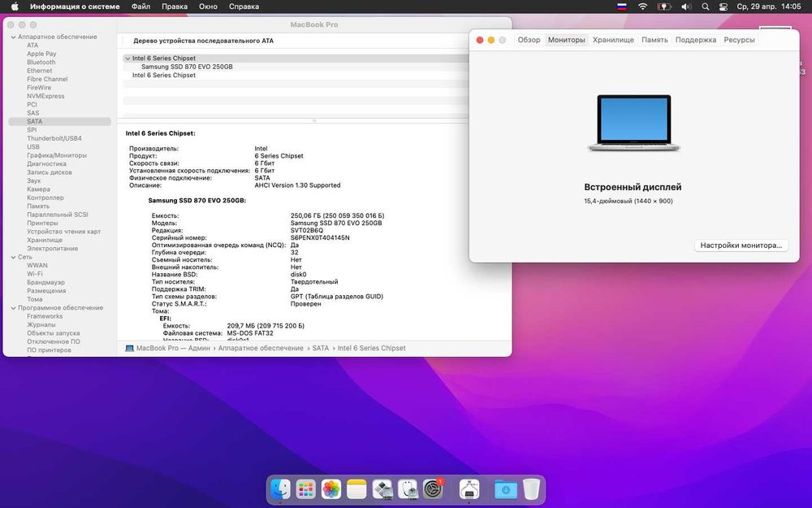Viewport: 812px width, 508px height.
Task: Select Брандмауэр in the sidebar
Action: pos(46,283)
